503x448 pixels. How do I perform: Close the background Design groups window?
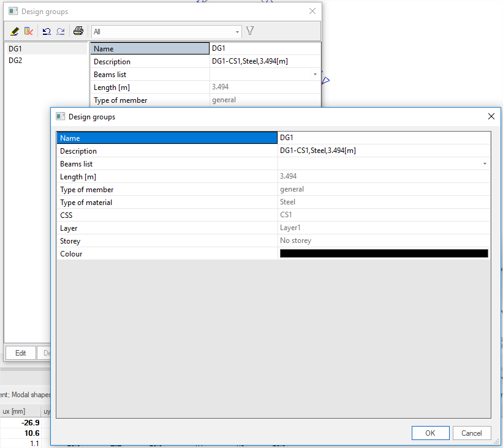point(312,11)
